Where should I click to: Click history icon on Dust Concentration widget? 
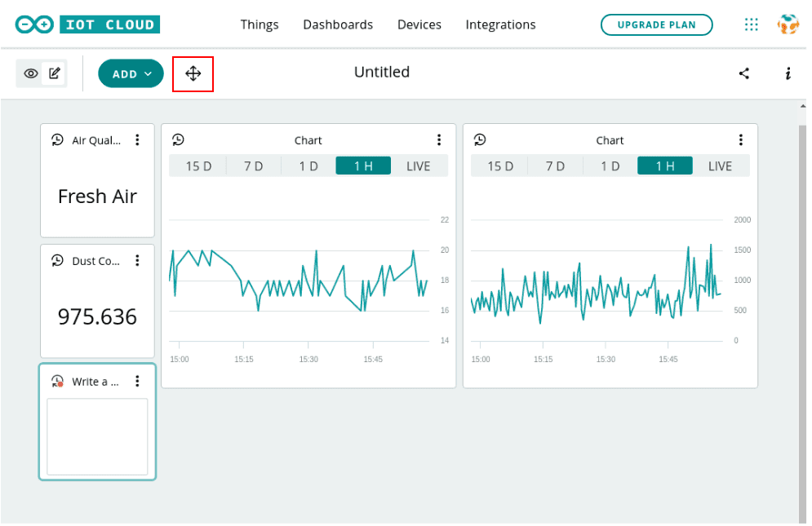click(57, 261)
